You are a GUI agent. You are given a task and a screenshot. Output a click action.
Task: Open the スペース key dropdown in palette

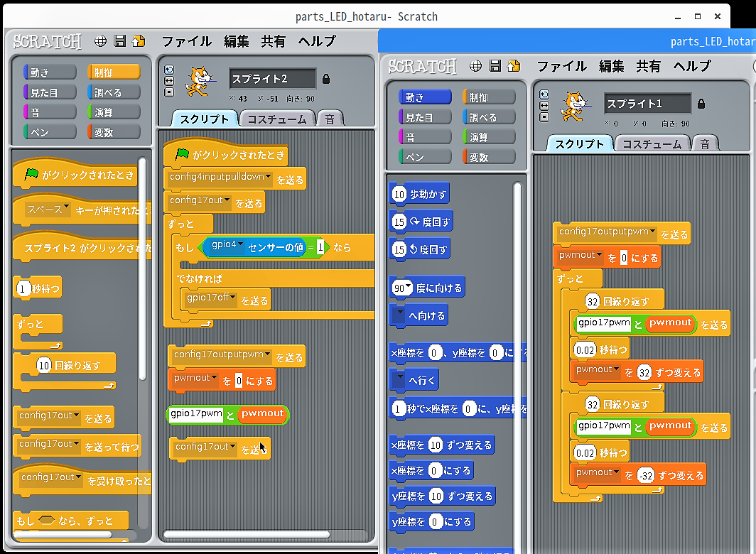(66, 208)
